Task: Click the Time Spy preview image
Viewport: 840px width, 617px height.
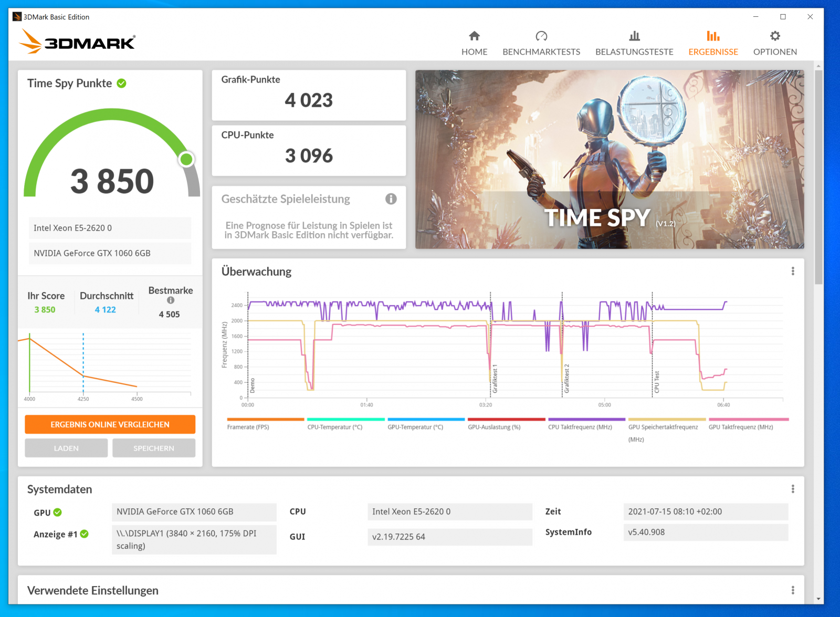Action: click(x=609, y=159)
